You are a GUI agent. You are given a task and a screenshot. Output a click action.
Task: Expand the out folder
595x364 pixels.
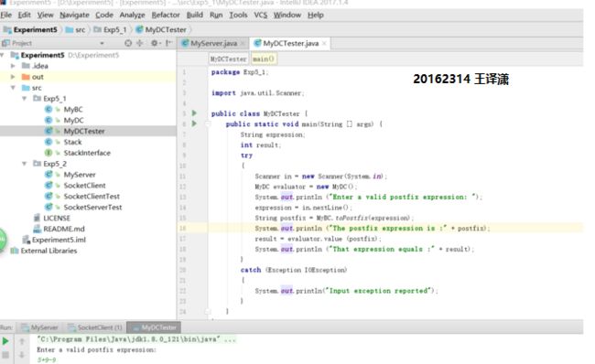pos(13,77)
